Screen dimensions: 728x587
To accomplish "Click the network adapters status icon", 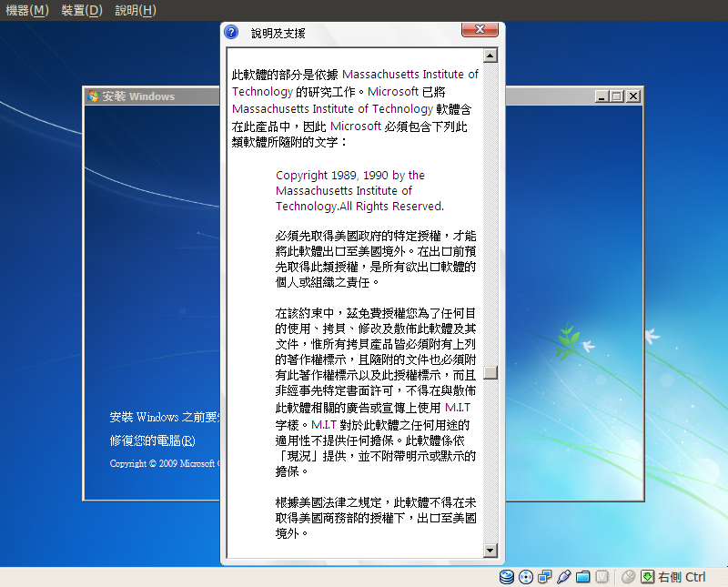I will tap(544, 577).
